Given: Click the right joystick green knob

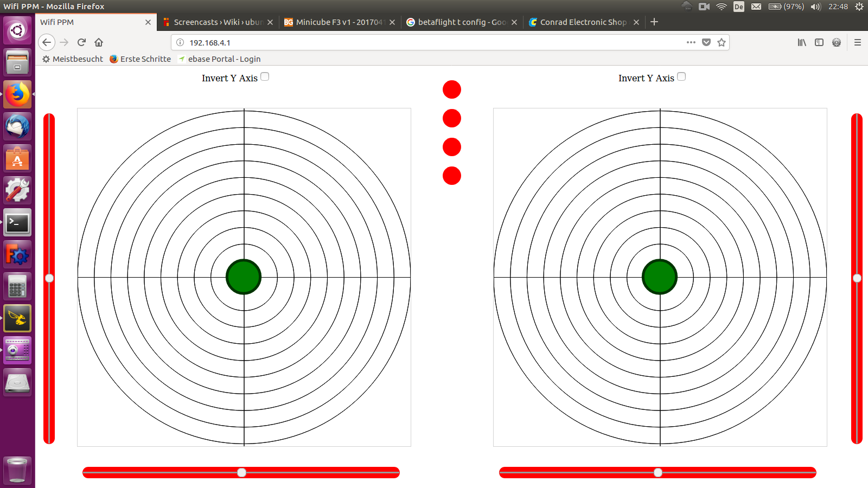Looking at the screenshot, I should [660, 277].
